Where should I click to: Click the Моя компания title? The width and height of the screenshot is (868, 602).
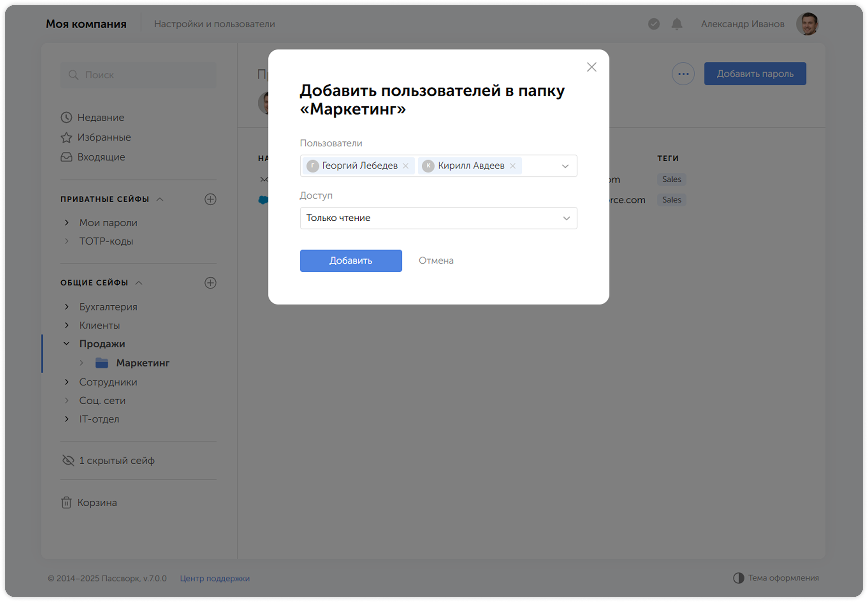[x=86, y=24]
